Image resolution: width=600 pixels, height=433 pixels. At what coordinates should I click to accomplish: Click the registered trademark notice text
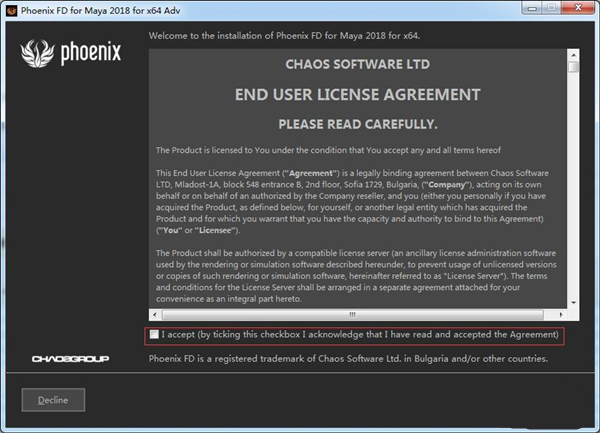[348, 359]
